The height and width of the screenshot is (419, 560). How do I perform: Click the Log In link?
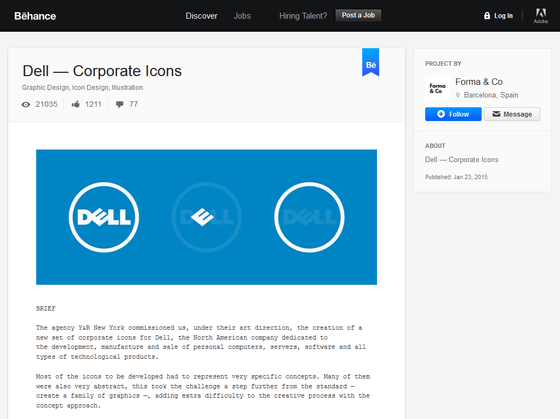[504, 16]
